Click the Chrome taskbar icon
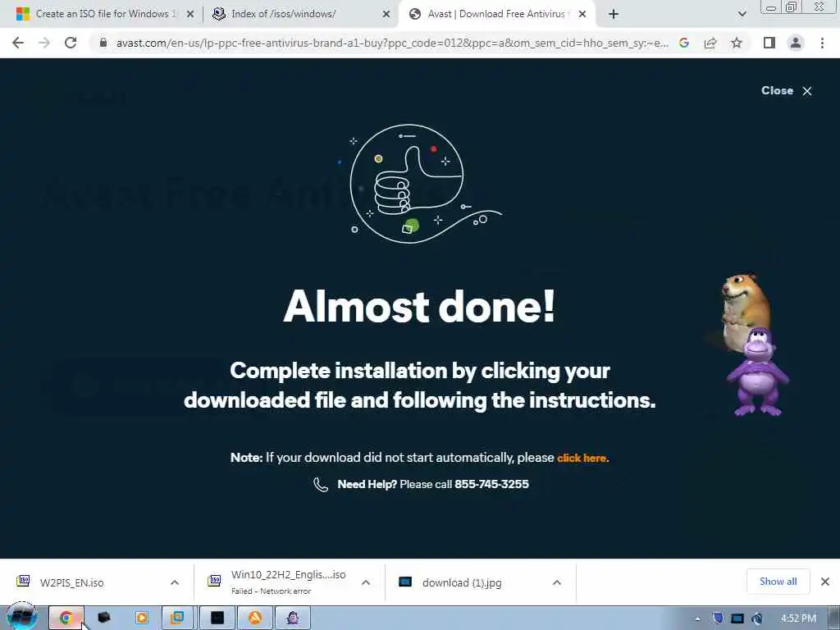Viewport: 840px width, 630px height. (66, 618)
